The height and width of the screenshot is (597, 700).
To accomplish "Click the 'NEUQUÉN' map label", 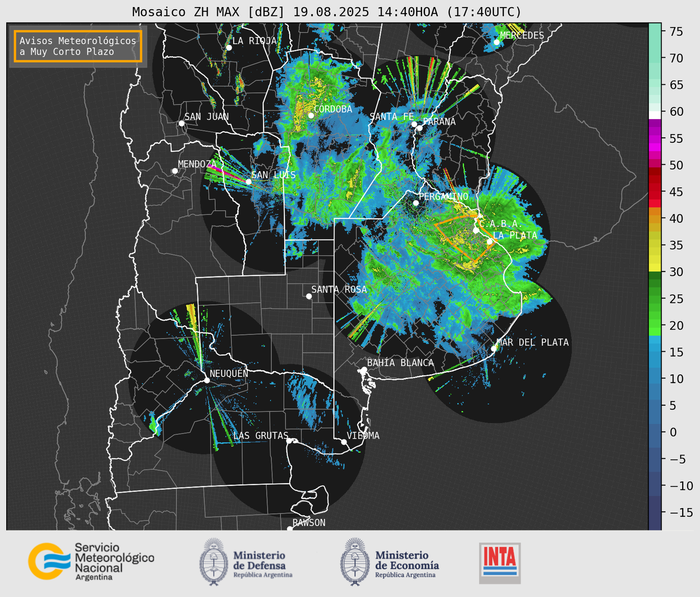I will click(229, 373).
